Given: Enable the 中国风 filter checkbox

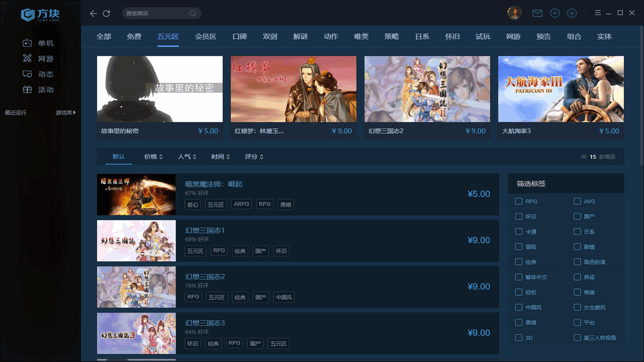Looking at the screenshot, I should coord(518,307).
